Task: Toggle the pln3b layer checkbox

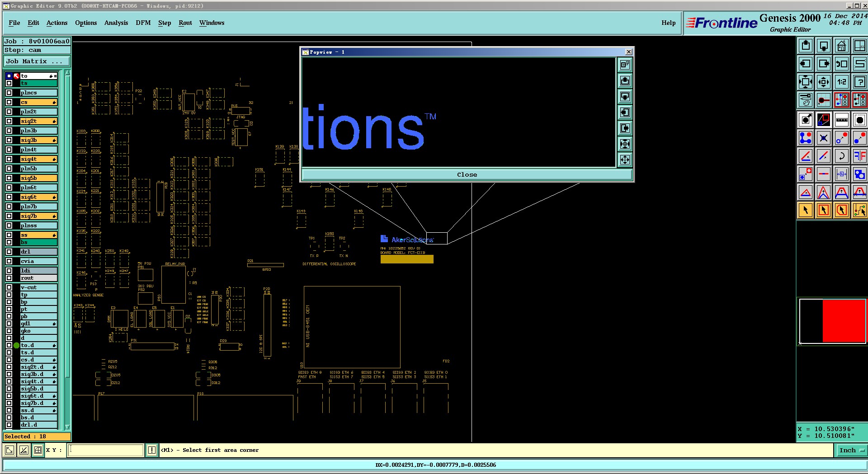Action: (9, 131)
